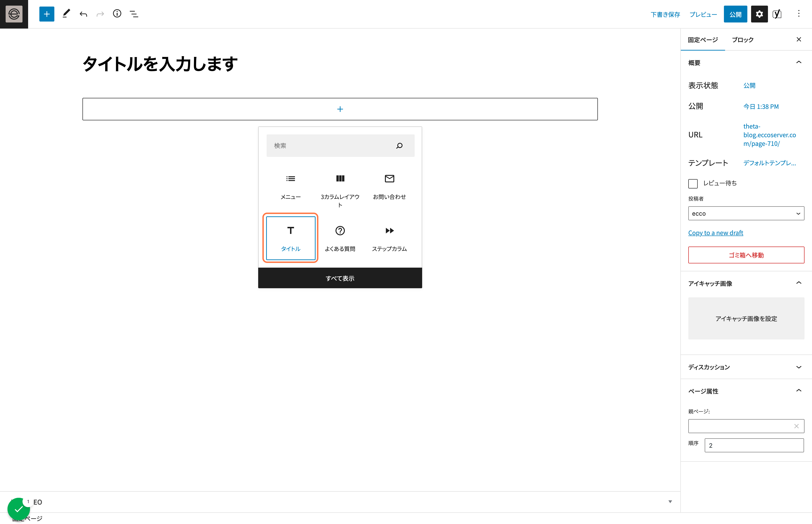Open the デフォルトテンプレ... template selector

click(x=769, y=163)
